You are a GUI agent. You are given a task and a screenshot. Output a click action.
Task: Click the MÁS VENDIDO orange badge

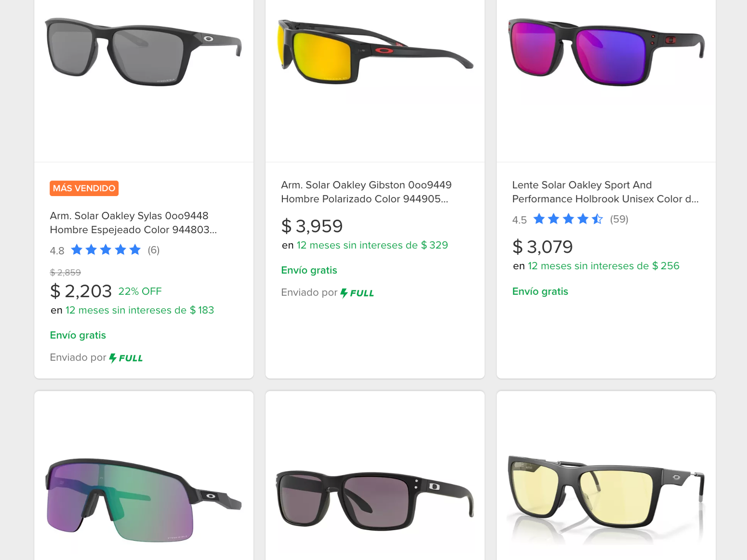click(x=84, y=188)
